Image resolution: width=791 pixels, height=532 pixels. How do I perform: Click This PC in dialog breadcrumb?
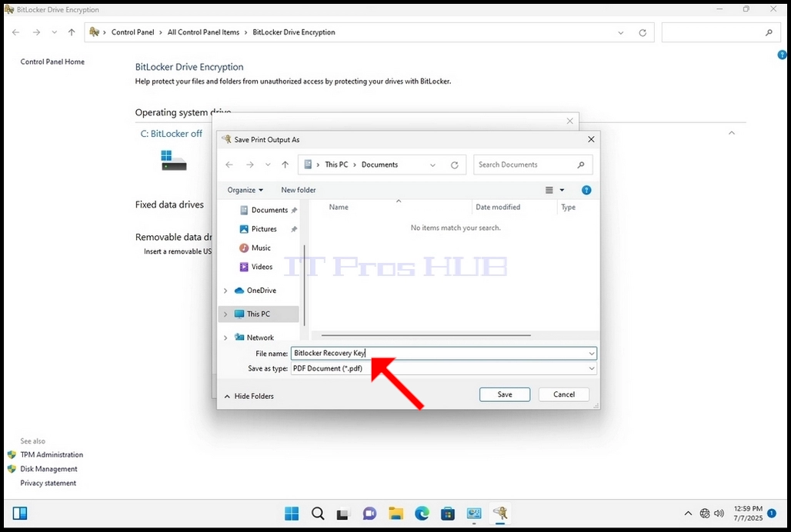coord(336,165)
